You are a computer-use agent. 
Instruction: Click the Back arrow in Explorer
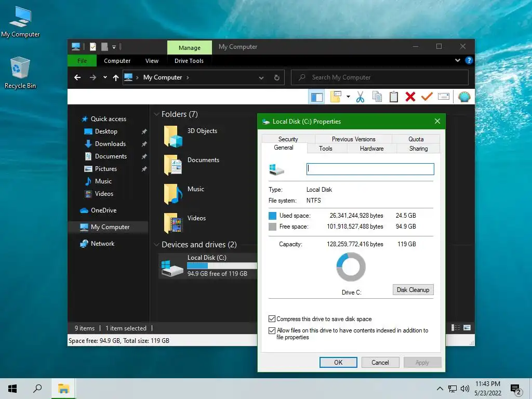pyautogui.click(x=77, y=77)
